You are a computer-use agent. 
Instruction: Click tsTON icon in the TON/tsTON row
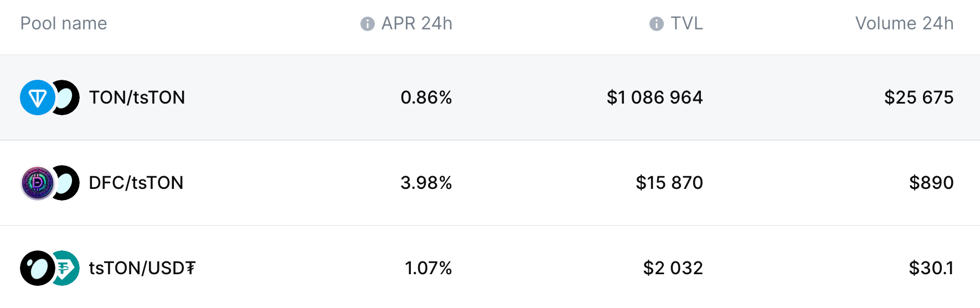(x=66, y=98)
